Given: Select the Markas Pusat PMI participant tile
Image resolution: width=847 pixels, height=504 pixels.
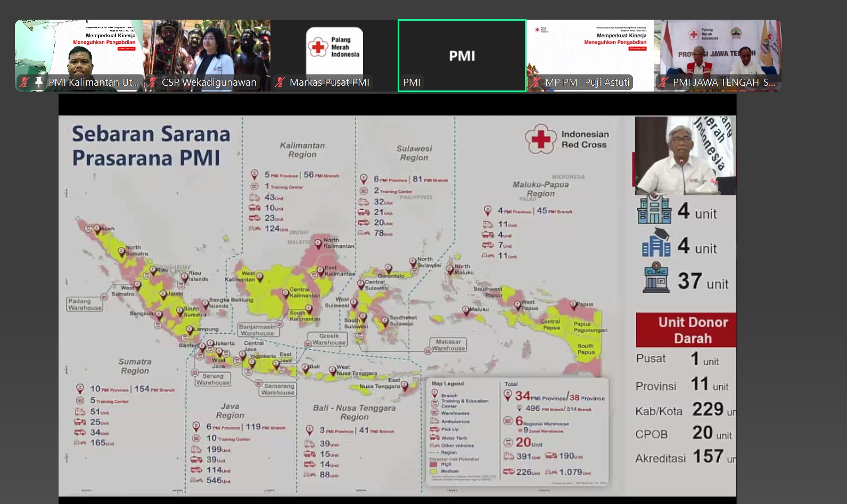Looking at the screenshot, I should click(334, 51).
